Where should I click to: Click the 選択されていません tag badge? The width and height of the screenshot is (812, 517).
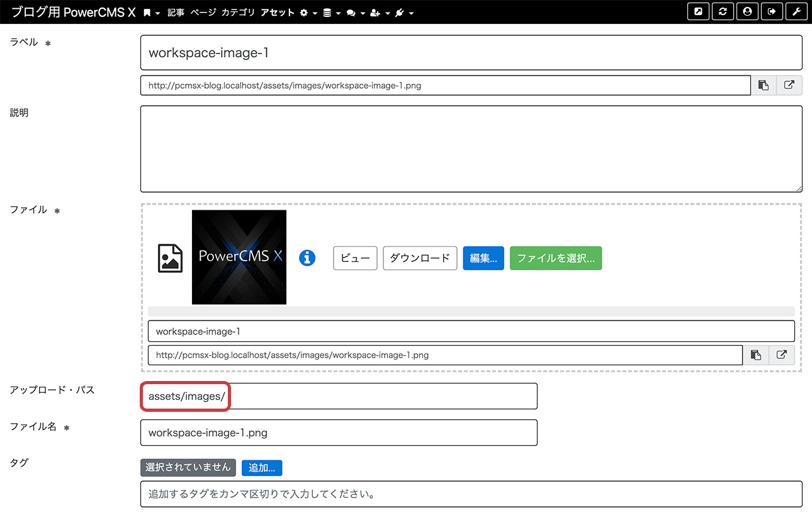[188, 468]
